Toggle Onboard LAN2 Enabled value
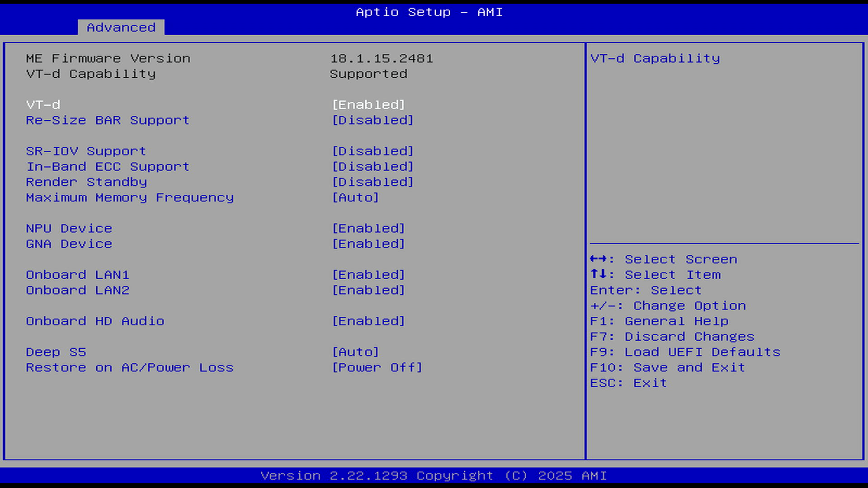This screenshot has width=868, height=488. pyautogui.click(x=368, y=290)
